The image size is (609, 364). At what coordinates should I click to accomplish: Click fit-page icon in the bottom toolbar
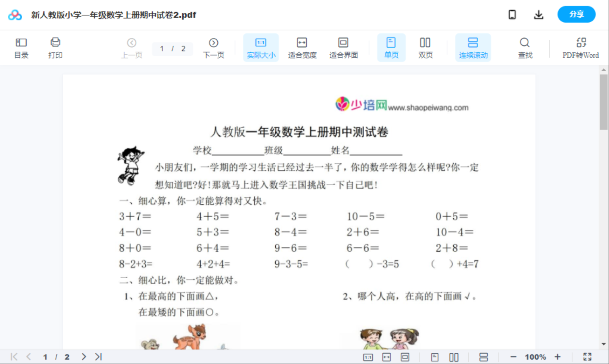(x=405, y=356)
